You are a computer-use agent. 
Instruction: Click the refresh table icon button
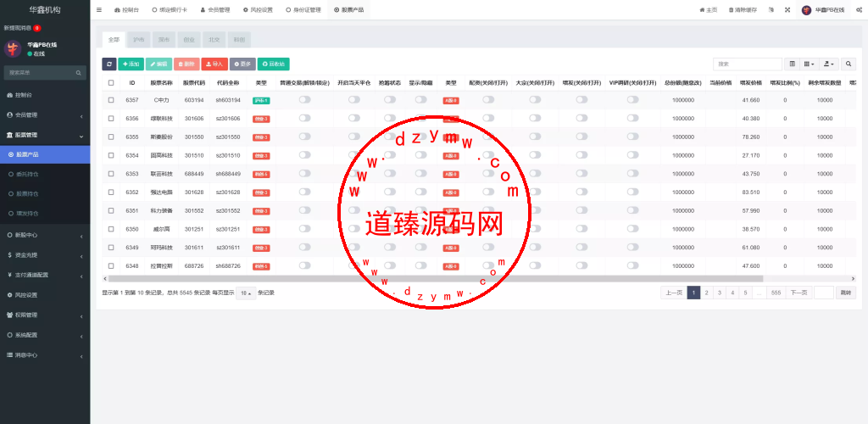(x=109, y=64)
